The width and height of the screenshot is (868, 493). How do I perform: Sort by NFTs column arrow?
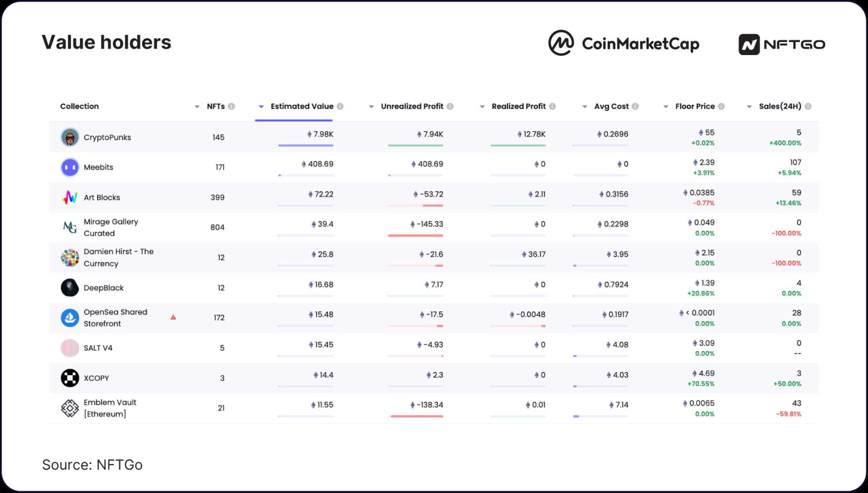tap(197, 107)
